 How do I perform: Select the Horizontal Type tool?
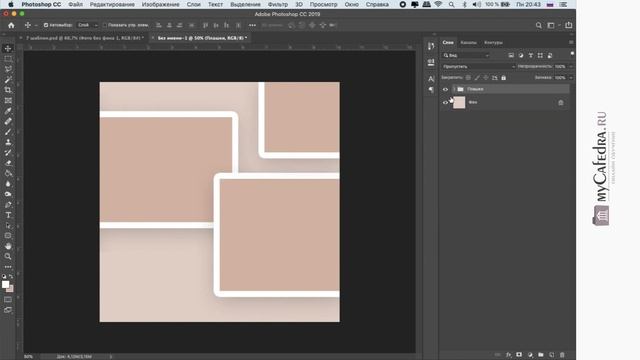coord(8,215)
